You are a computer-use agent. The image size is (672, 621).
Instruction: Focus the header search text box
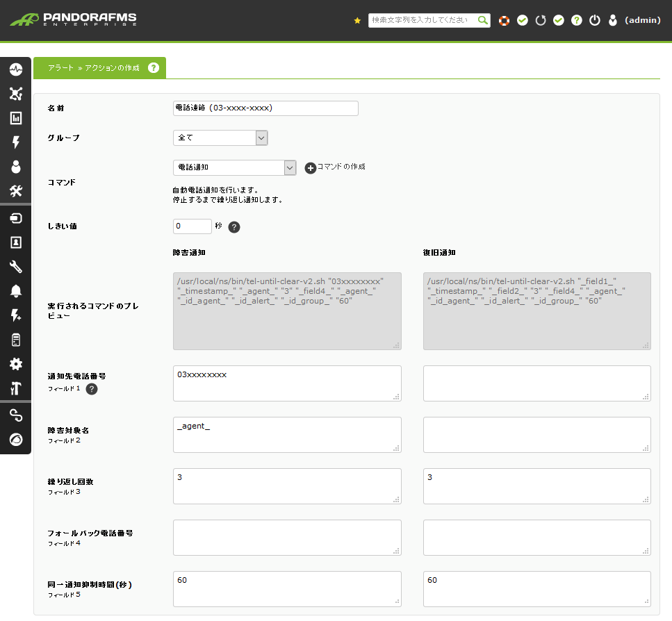coord(422,20)
